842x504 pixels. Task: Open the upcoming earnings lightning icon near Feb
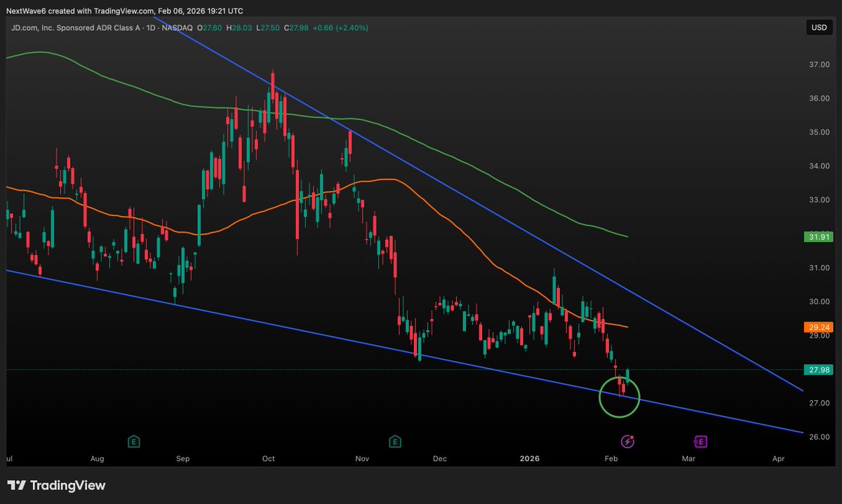click(x=627, y=442)
